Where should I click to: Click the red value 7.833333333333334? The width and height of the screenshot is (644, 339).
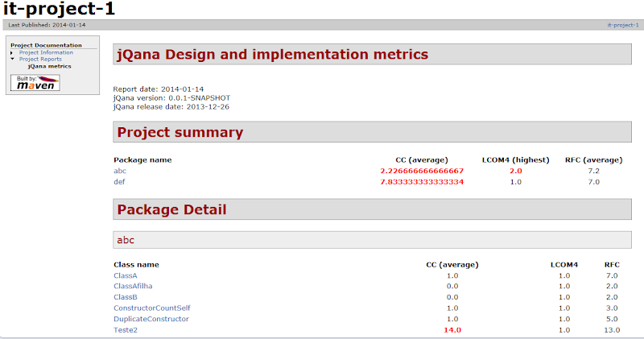[422, 182]
